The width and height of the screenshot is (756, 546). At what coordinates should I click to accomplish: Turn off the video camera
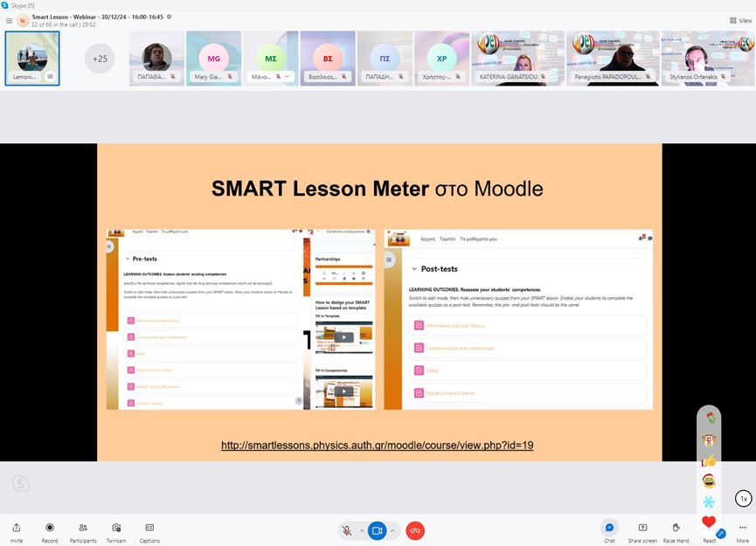click(377, 530)
